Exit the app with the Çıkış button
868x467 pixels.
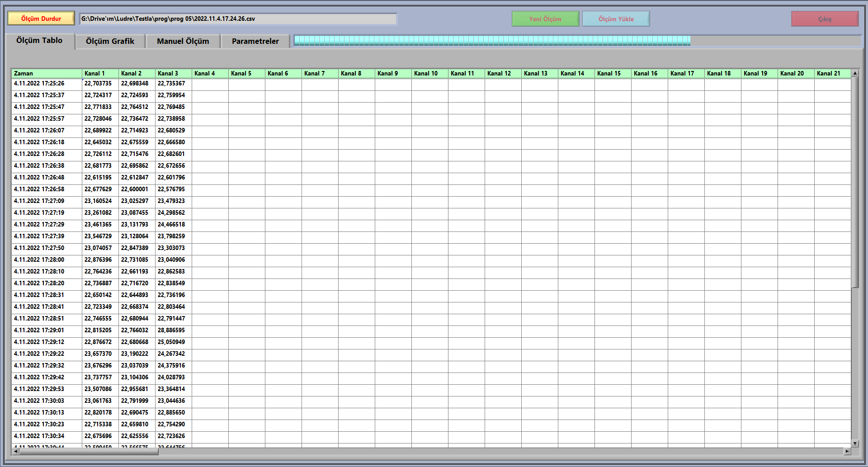(x=825, y=19)
